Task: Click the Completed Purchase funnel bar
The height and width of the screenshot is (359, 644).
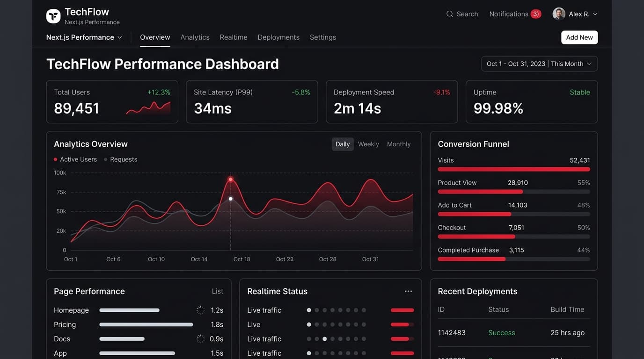Action: click(514, 259)
